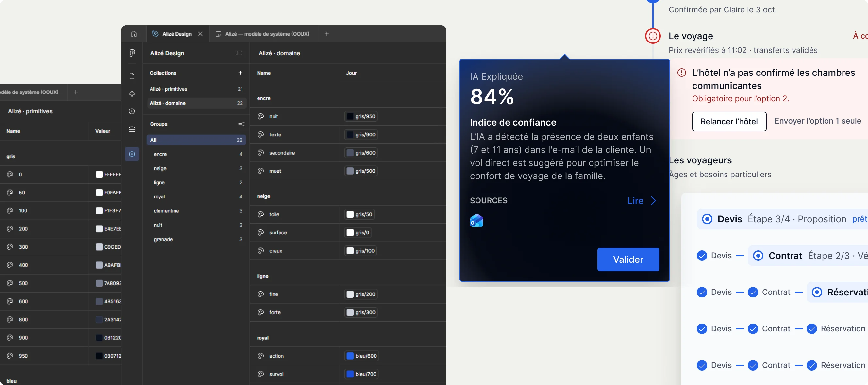Select the variables hexagon icon in sidebar

[x=132, y=154]
